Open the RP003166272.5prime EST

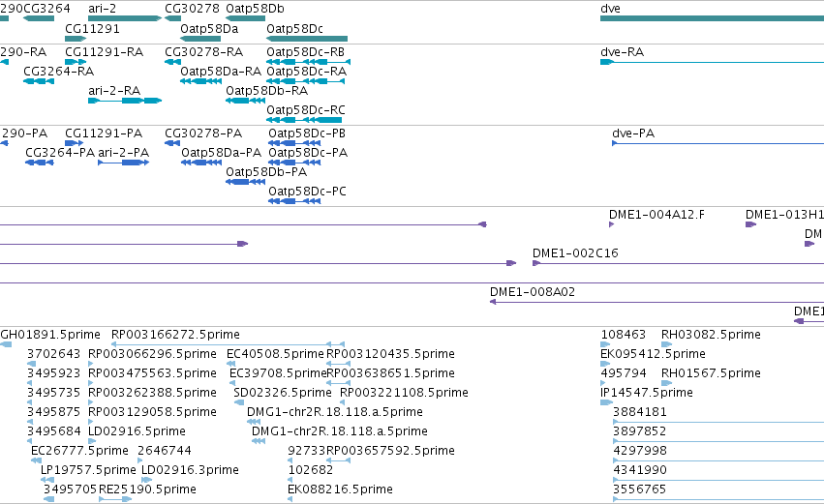click(x=175, y=335)
